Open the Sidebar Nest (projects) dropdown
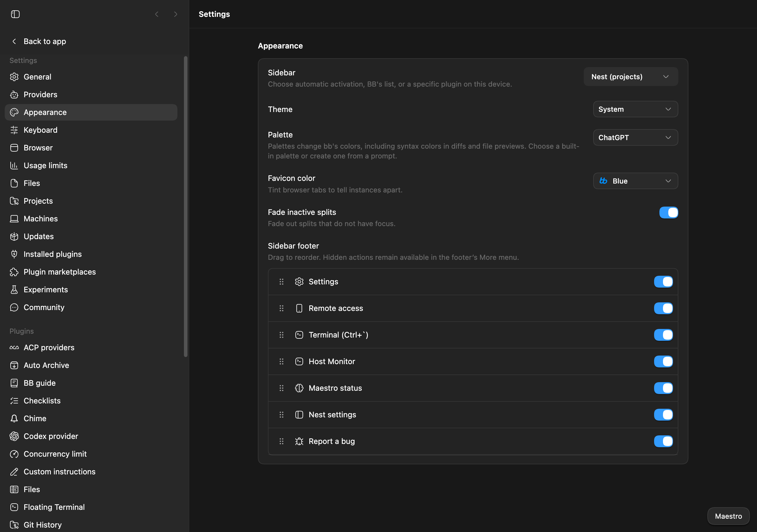757x532 pixels. pos(631,77)
